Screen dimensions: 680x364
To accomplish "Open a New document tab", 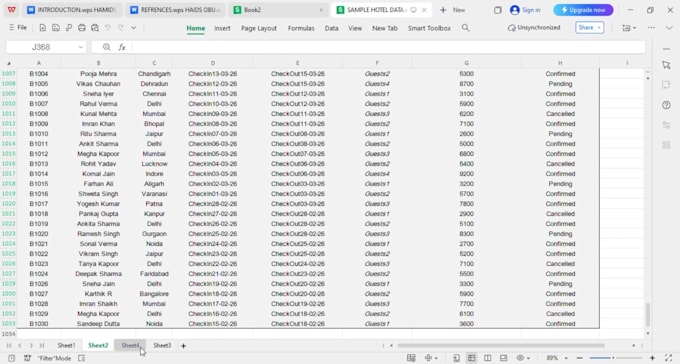I will [453, 10].
